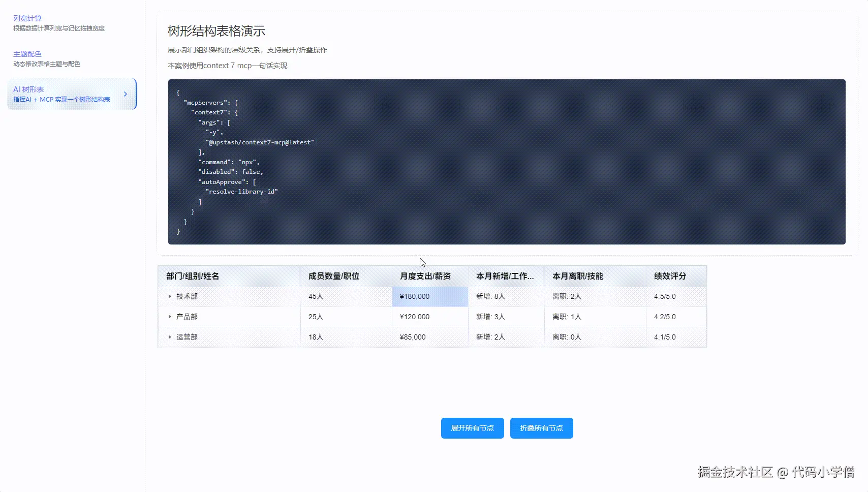Select the 离职: 2人 cell in 技术部 row

pos(595,296)
